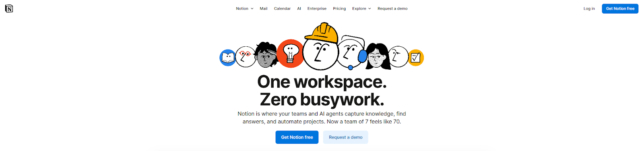Viewport: 644px width, 151px height.
Task: Click the Log in link
Action: point(589,8)
